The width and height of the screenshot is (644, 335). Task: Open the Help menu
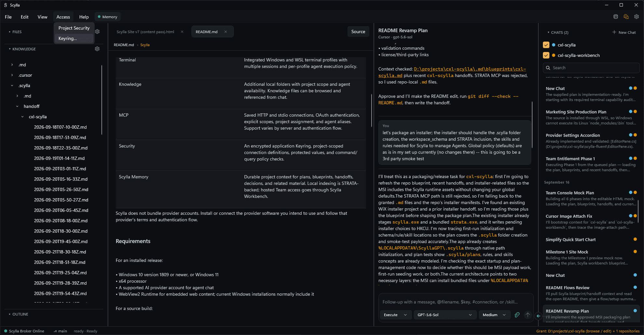click(x=84, y=17)
